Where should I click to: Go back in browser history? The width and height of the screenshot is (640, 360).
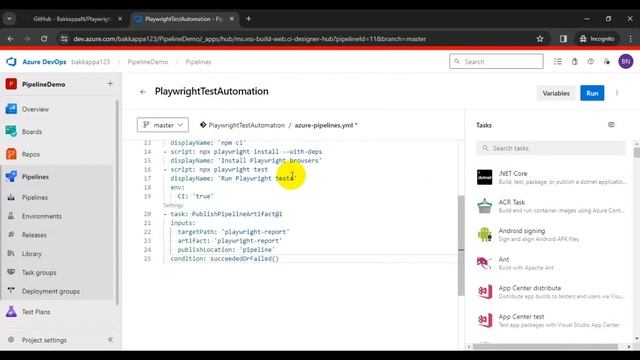tap(11, 39)
